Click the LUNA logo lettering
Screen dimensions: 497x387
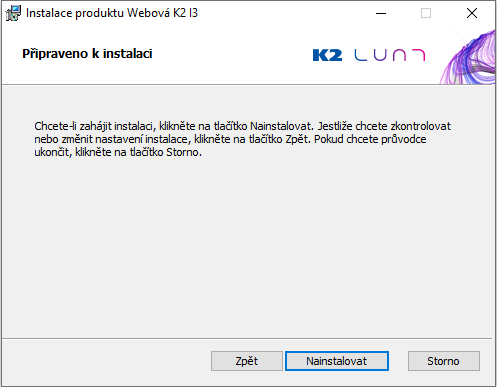click(x=390, y=55)
